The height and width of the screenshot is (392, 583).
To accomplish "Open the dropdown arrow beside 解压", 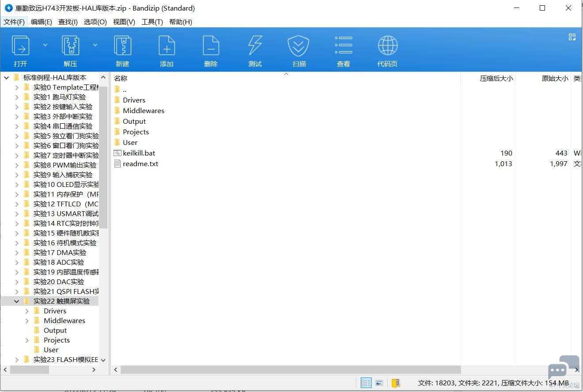I will pyautogui.click(x=95, y=45).
